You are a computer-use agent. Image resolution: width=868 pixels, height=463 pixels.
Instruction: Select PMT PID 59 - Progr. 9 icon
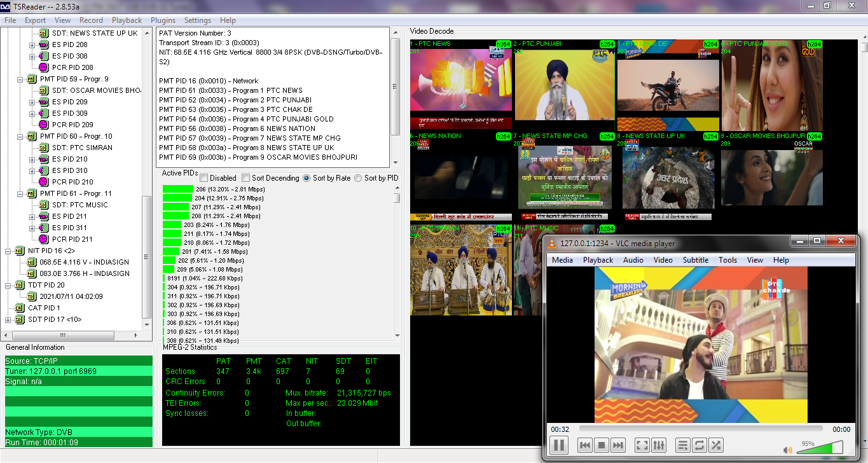(x=31, y=79)
